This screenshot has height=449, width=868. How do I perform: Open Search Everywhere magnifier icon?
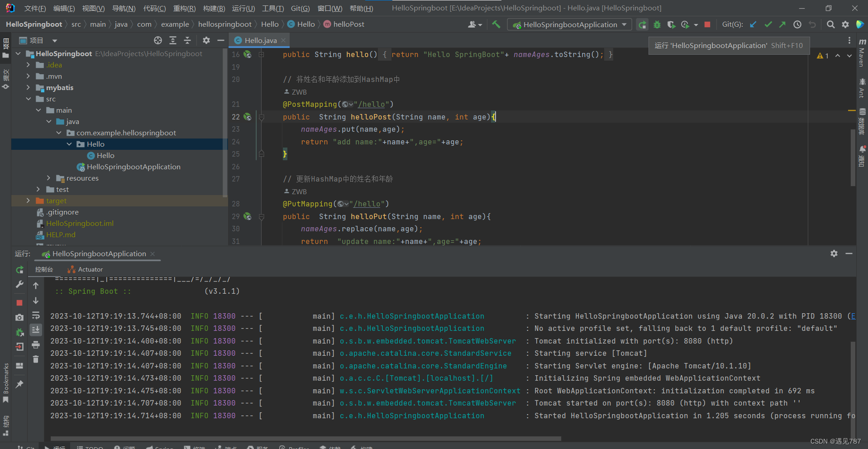point(830,24)
